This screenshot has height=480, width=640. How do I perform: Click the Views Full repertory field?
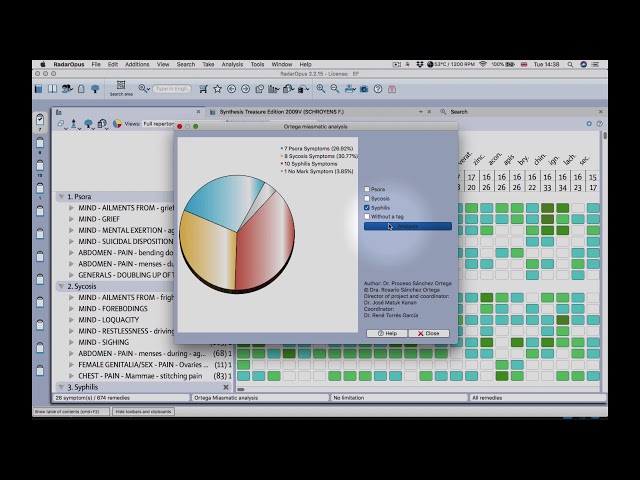[x=158, y=124]
